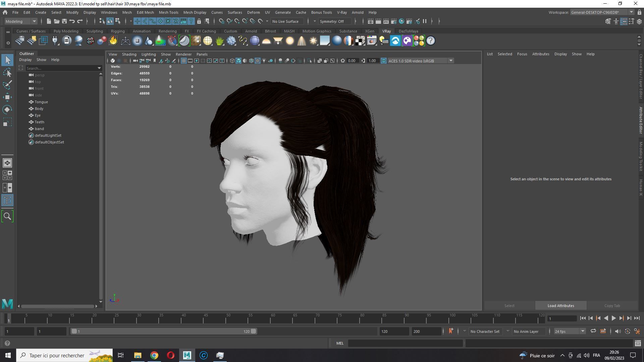Toggle the viewport grid display icon
The height and width of the screenshot is (362, 644).
[x=183, y=61]
